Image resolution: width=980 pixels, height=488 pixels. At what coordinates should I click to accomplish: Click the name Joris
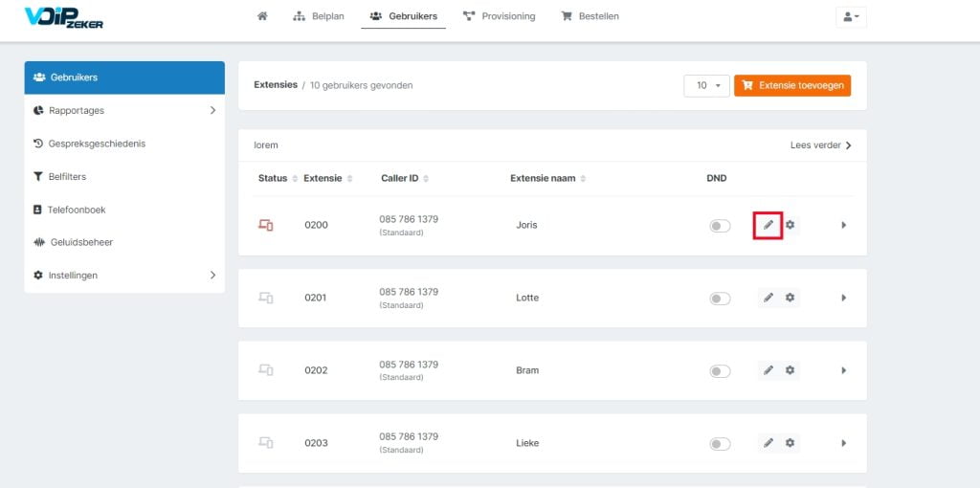click(x=526, y=225)
